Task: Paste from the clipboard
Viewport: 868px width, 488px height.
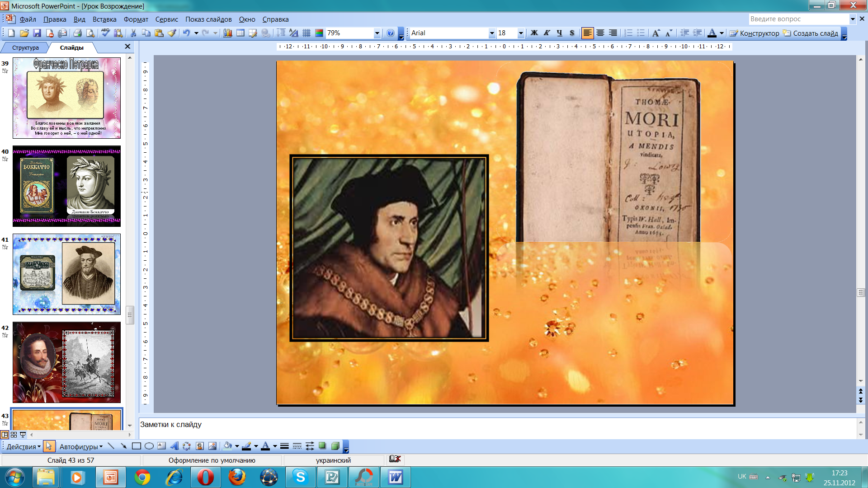Action: pos(159,33)
